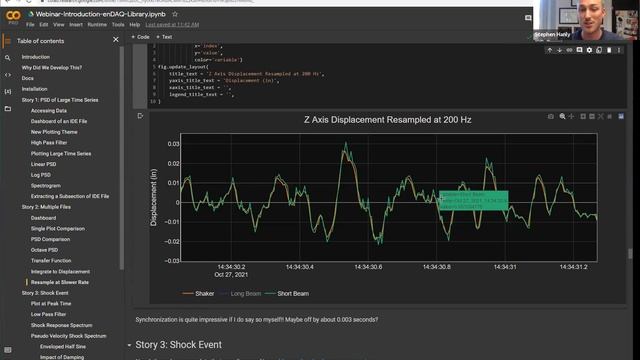
Task: Toggle Long Beam trace in legend
Action: 240,293
